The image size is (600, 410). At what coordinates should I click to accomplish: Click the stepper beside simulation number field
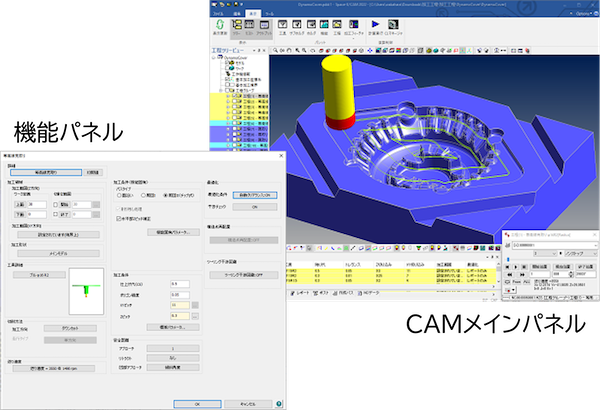pos(571,274)
